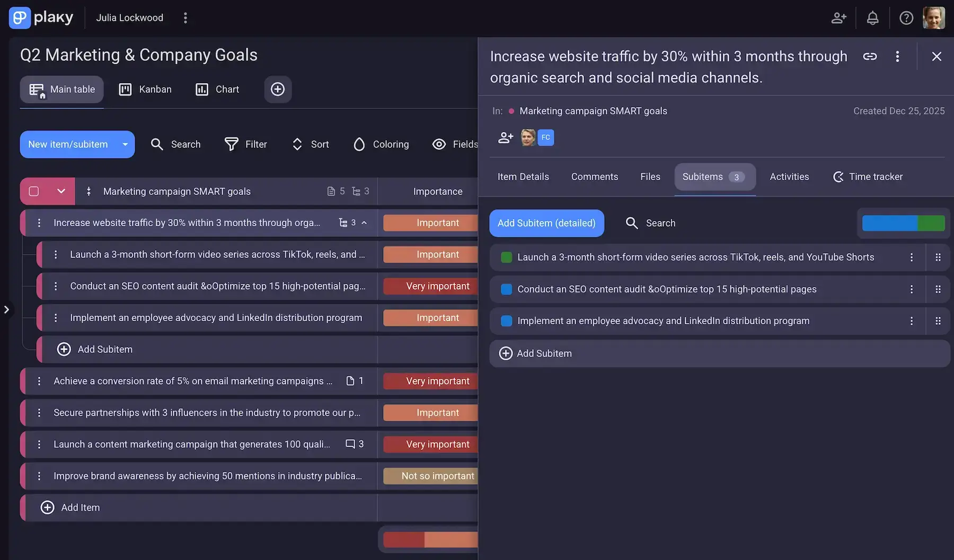
Task: Open file count icon on Achieve conversion rate row
Action: (x=355, y=381)
